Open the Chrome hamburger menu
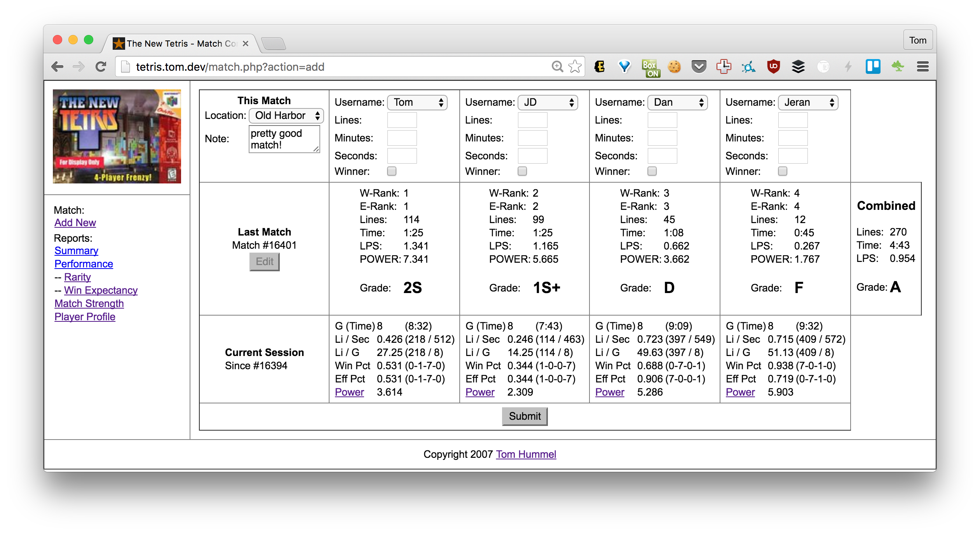The height and width of the screenshot is (534, 980). [922, 67]
